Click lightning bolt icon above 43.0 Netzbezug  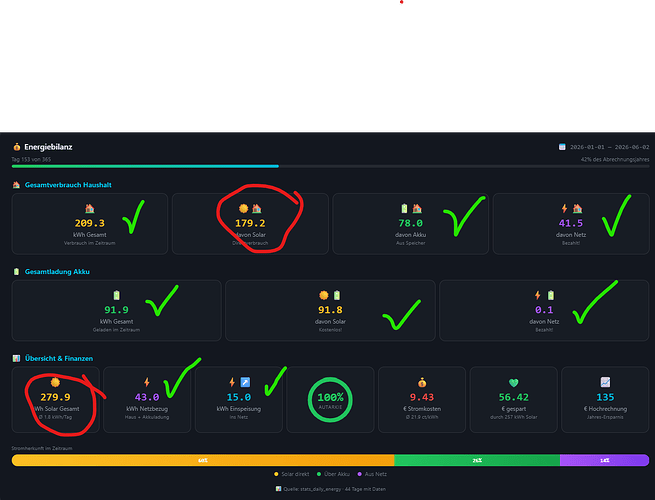point(147,382)
